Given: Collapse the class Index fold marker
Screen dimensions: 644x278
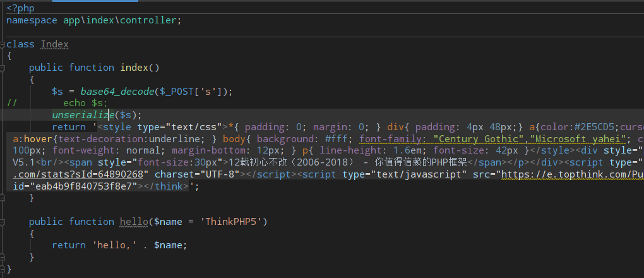Looking at the screenshot, I should tap(2, 45).
